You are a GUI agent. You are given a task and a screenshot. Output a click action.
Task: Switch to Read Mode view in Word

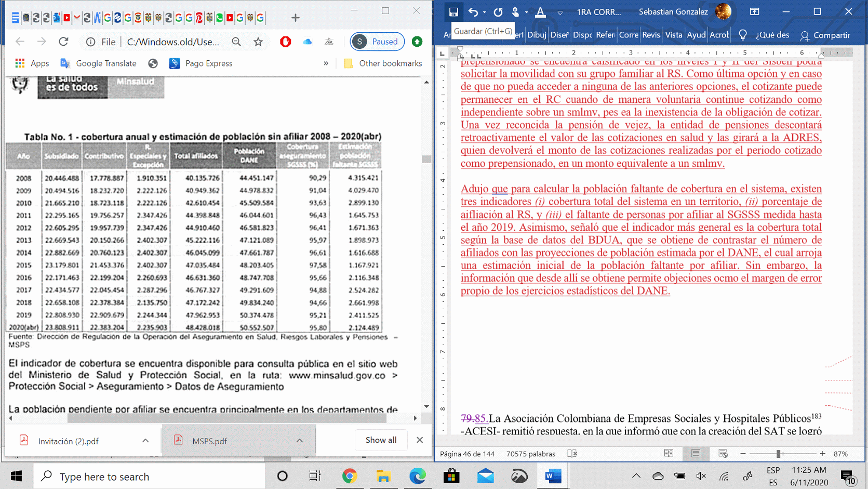(669, 454)
